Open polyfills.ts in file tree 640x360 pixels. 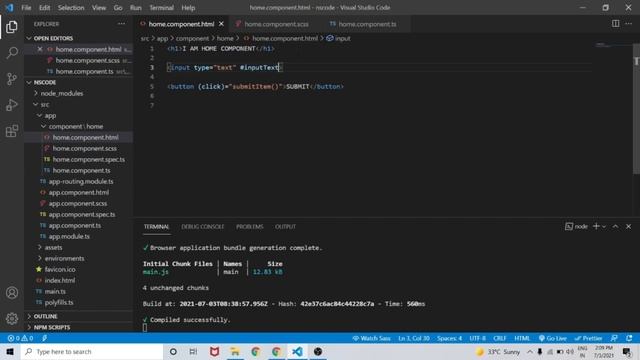click(59, 302)
